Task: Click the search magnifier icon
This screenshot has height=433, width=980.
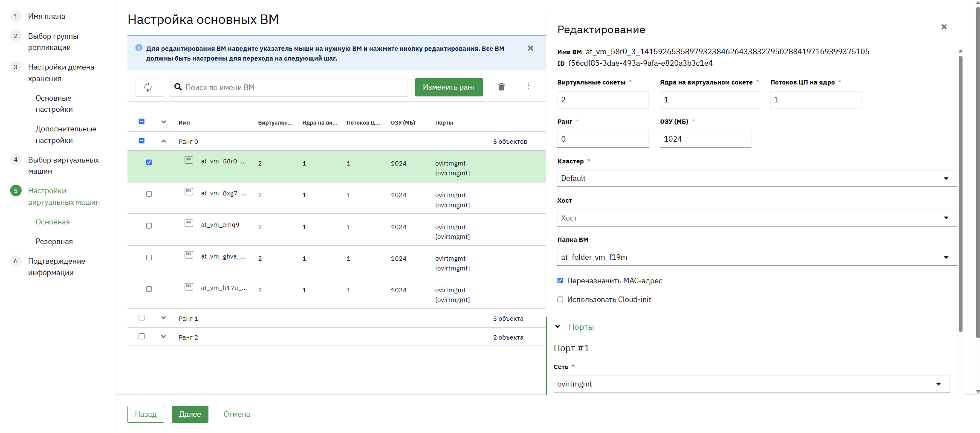Action: point(178,87)
